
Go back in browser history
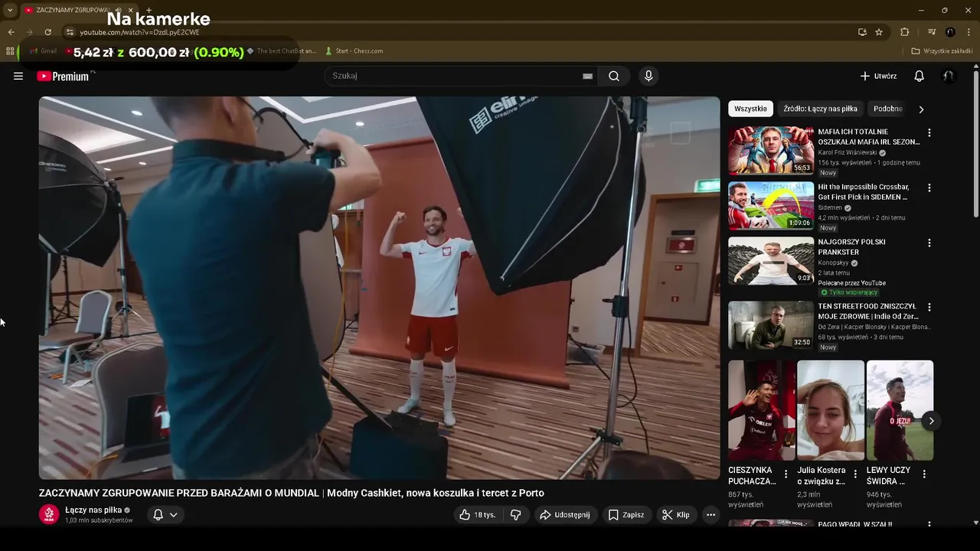[11, 32]
